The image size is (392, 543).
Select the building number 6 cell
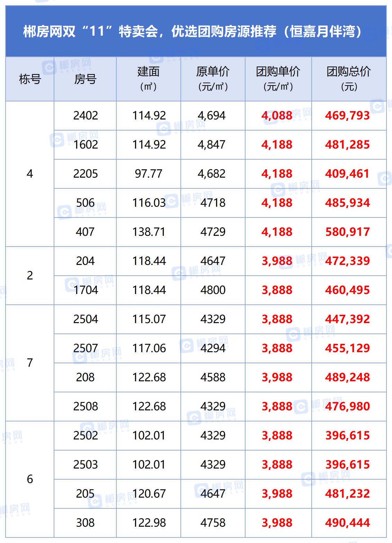pyautogui.click(x=30, y=479)
